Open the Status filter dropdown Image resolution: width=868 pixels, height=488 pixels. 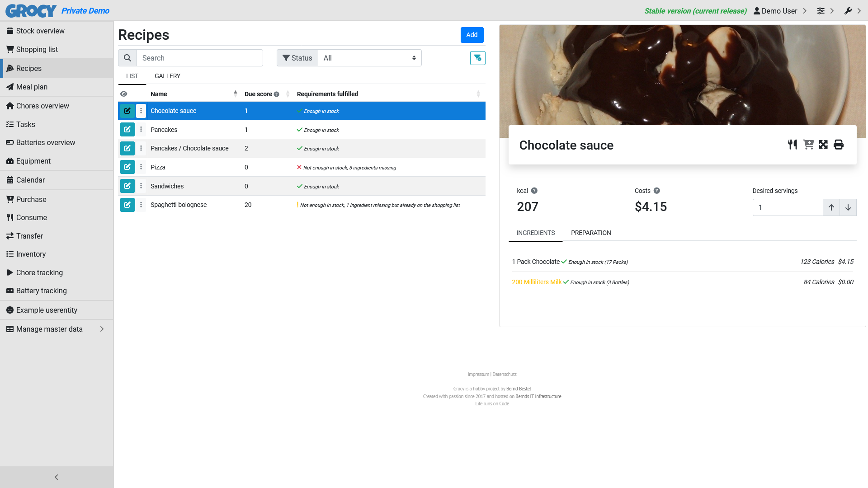tap(370, 58)
